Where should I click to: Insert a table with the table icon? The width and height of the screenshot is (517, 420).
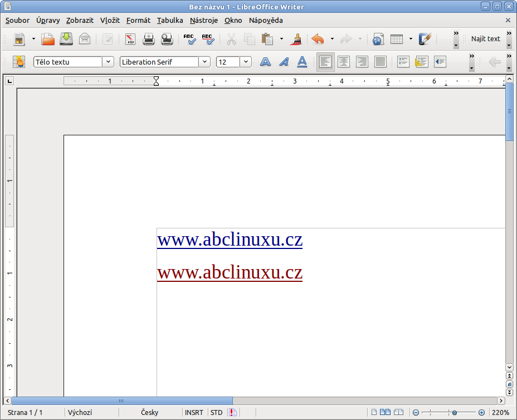pyautogui.click(x=397, y=39)
